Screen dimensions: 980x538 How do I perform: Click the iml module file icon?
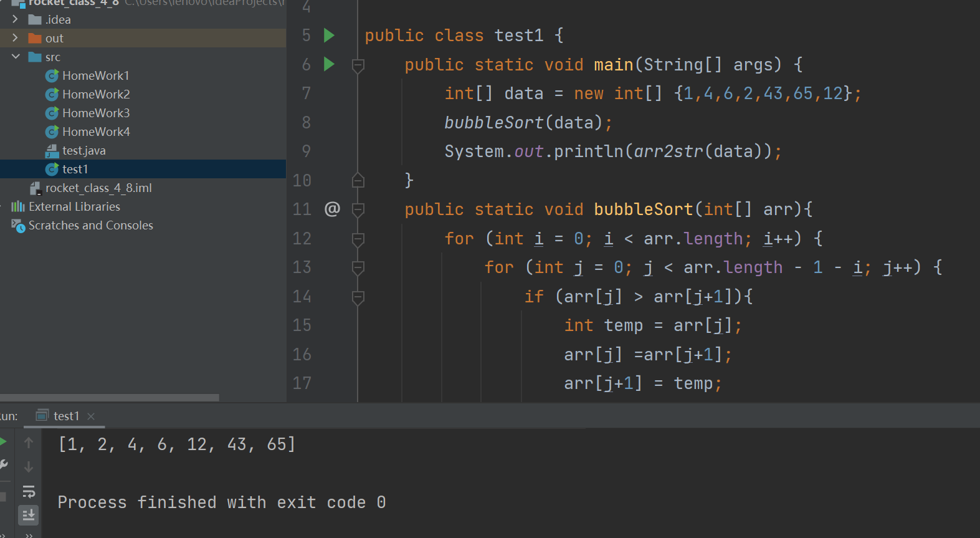[36, 188]
